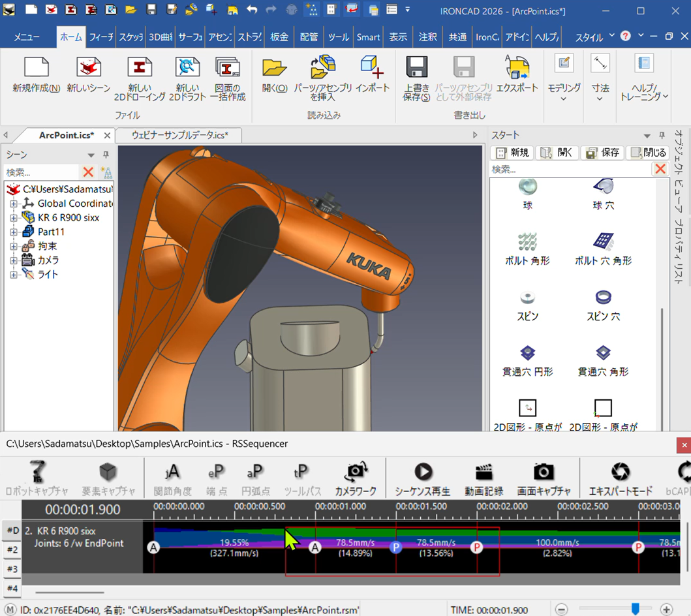Viewport: 691px width, 616px height.
Task: Click the 新規 button in catalog panel
Action: click(x=512, y=153)
